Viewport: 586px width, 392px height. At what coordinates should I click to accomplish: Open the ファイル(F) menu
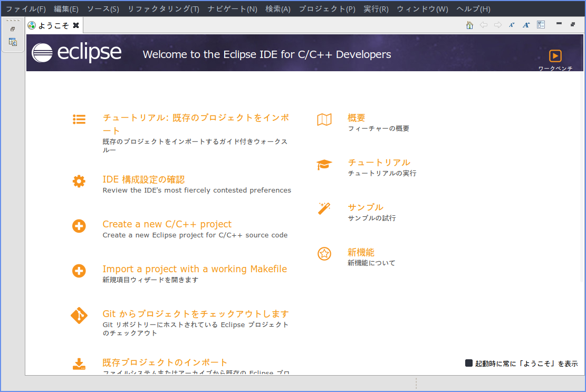click(26, 9)
